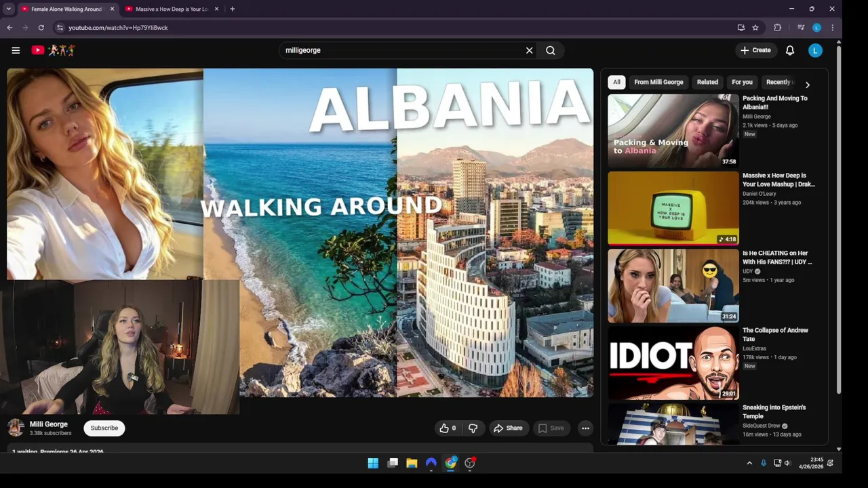Viewport: 868px width, 488px height.
Task: Close the Massive x How Deep tab
Action: pyautogui.click(x=217, y=9)
